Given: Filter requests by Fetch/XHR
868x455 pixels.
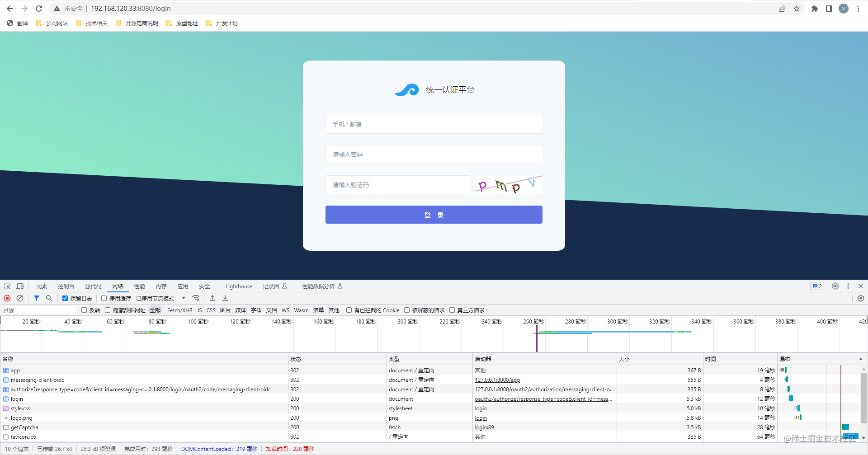Looking at the screenshot, I should [x=180, y=310].
